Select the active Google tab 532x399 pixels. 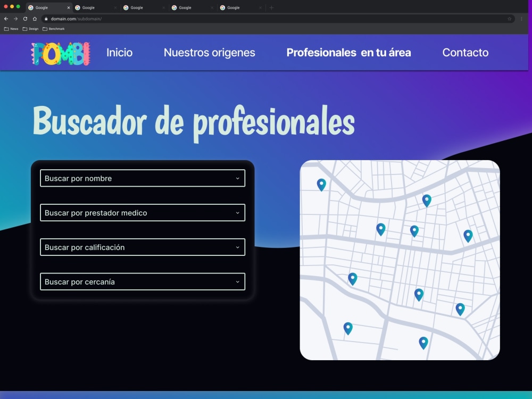[49, 7]
